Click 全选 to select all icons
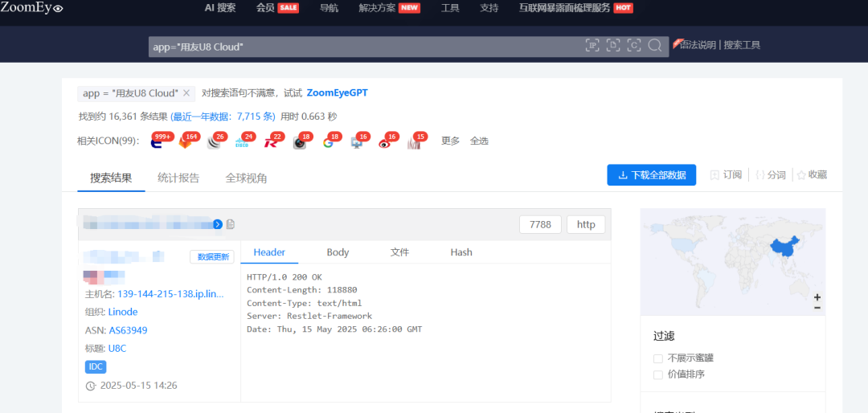Screen dimensions: 868x413 click(x=479, y=141)
